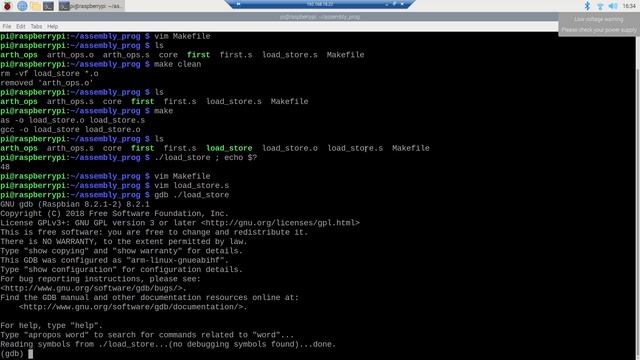This screenshot has height=360, width=640.
Task: Click 'arm-linux-gnueabihf' configuration text
Action: tap(176, 260)
